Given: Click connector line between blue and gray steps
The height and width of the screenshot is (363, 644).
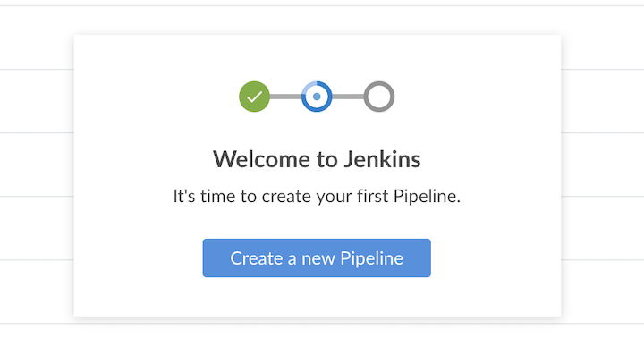Looking at the screenshot, I should [348, 96].
